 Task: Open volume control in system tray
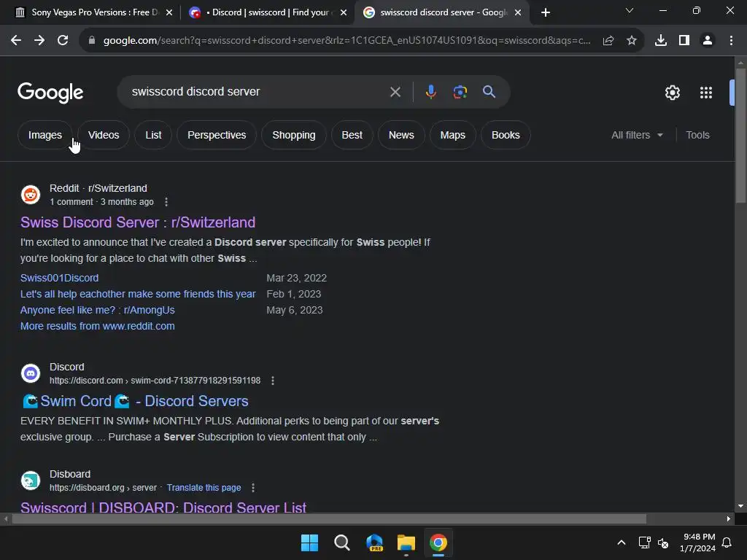[663, 542]
